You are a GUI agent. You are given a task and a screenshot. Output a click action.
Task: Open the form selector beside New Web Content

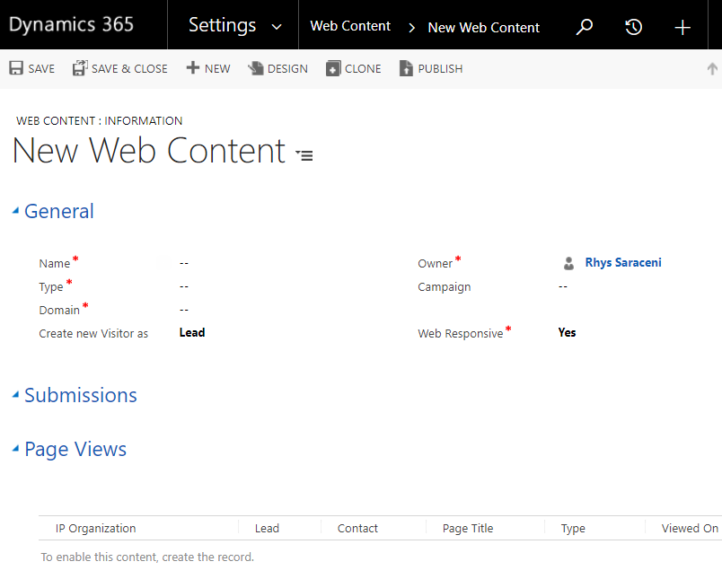pos(304,154)
